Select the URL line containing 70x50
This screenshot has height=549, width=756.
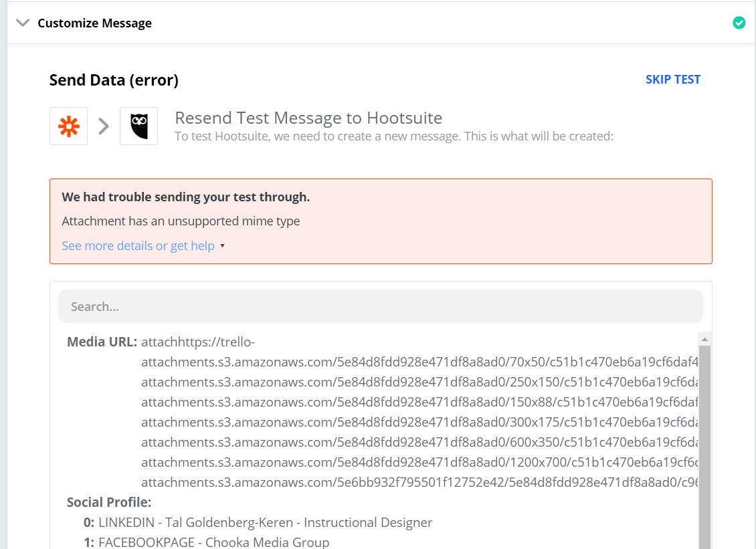tap(419, 362)
